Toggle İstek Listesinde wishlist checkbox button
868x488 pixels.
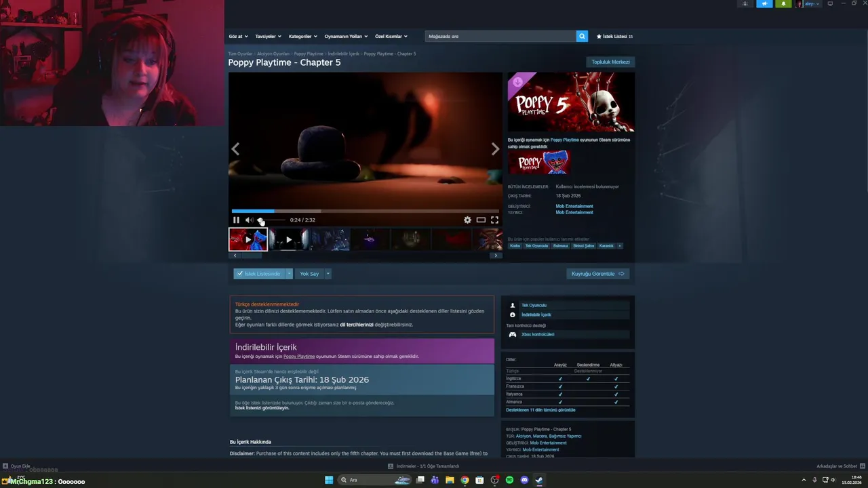[259, 274]
